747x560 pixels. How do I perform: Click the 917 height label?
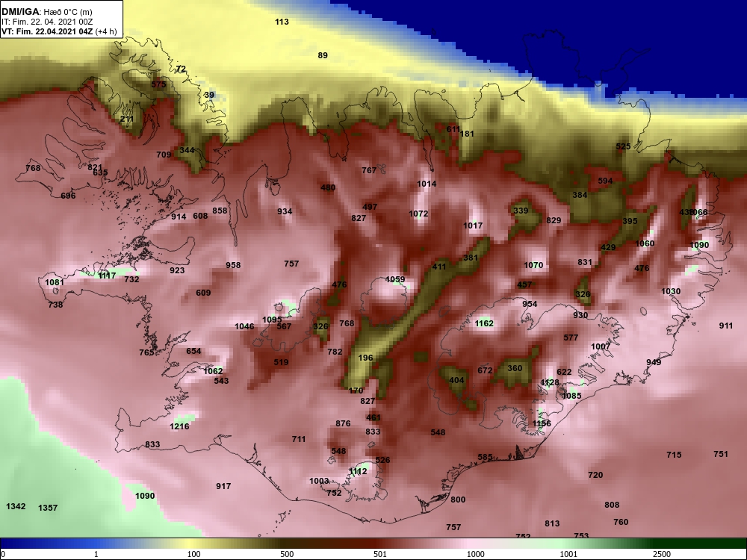[x=223, y=486]
